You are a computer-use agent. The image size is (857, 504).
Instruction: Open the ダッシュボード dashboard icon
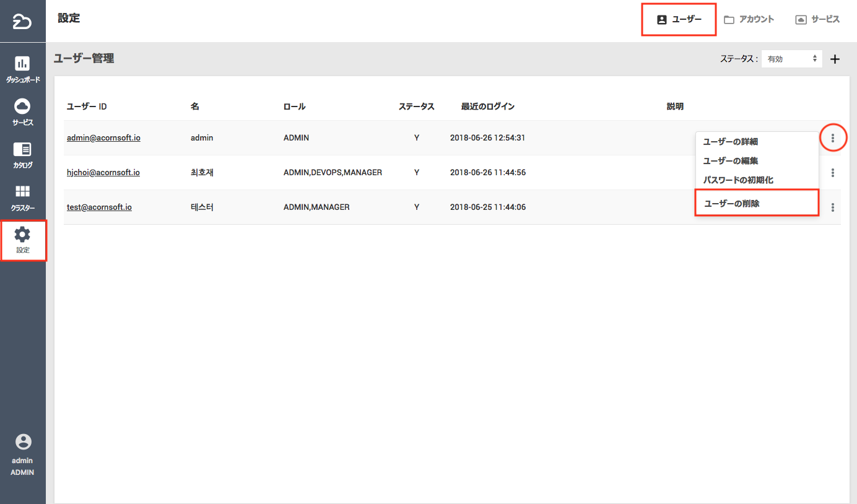coord(22,64)
